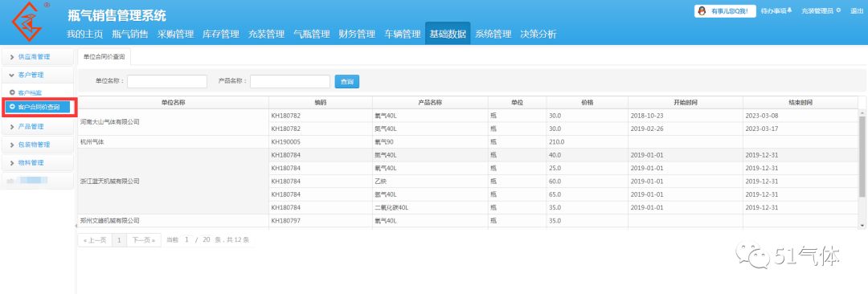868x294 pixels.
Task: Click the 有事儿您Q我! button
Action: tap(725, 11)
